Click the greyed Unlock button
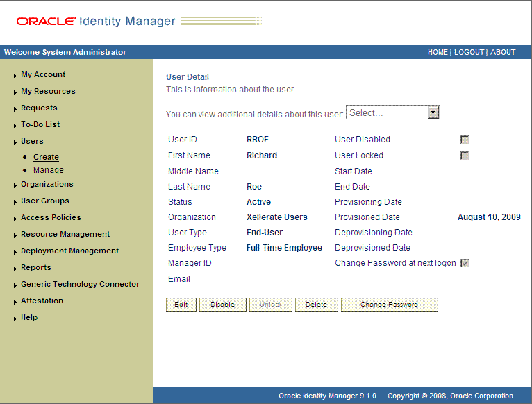Image resolution: width=532 pixels, height=404 pixels. point(271,305)
